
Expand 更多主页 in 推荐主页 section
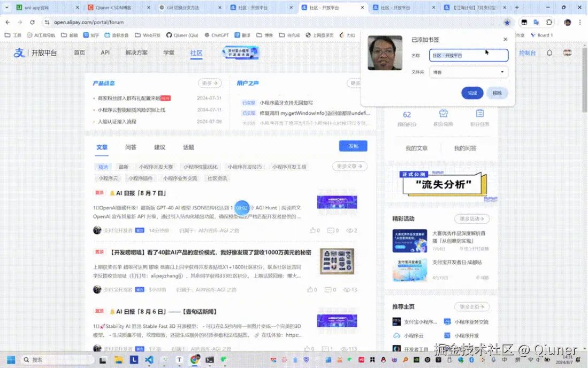[x=472, y=307]
